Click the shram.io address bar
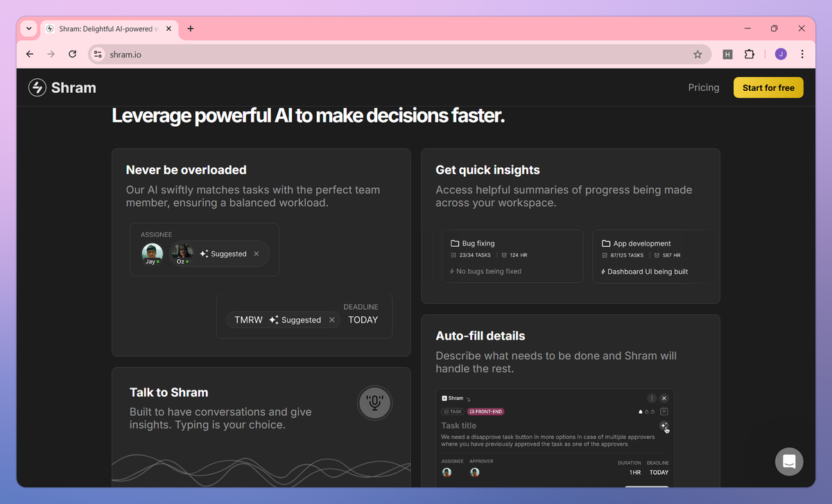This screenshot has width=832, height=504. pos(399,54)
